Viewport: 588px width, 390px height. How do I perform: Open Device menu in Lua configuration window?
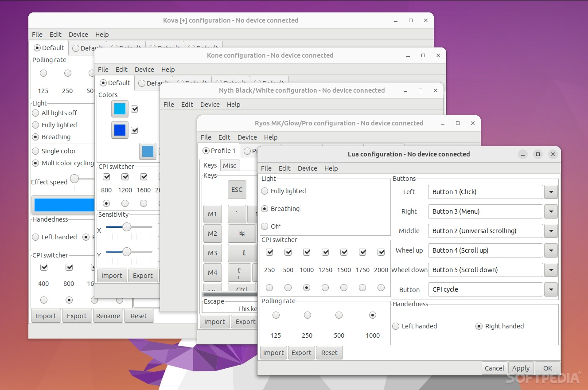tap(308, 168)
